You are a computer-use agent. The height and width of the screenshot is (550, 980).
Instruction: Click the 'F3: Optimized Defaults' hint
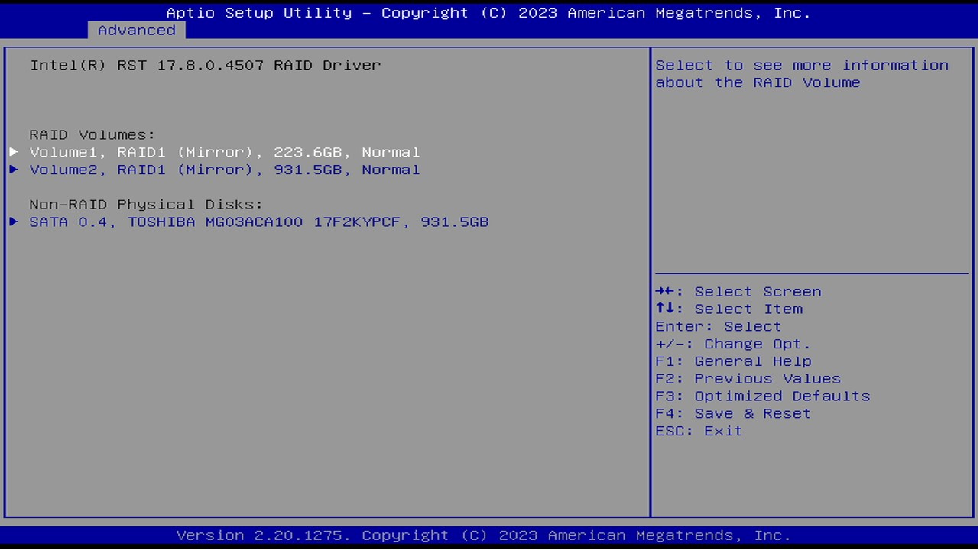(x=763, y=396)
